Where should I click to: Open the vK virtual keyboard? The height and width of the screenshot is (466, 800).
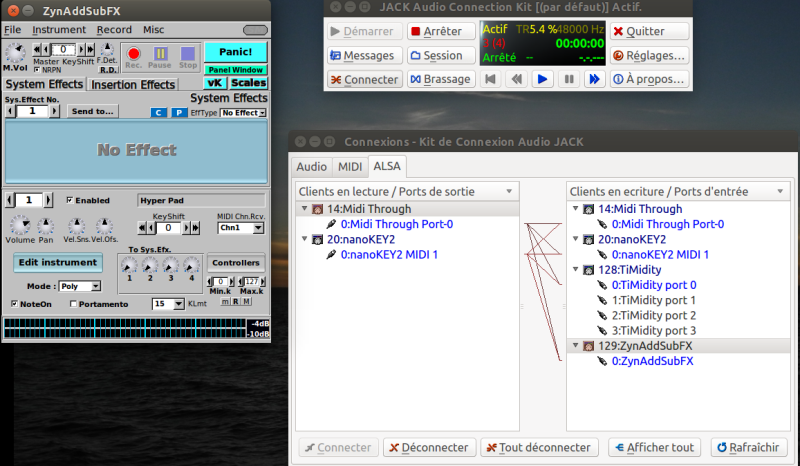coord(215,83)
